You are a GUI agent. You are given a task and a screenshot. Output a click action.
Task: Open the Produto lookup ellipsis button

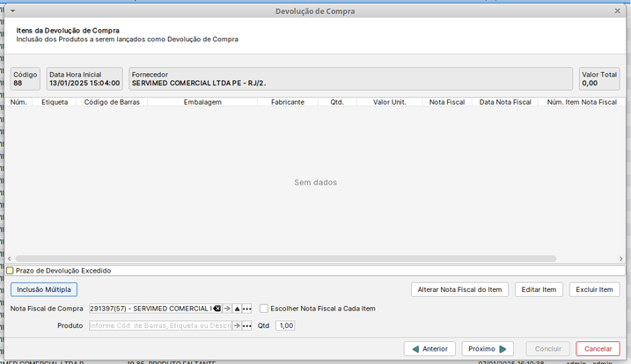tap(247, 325)
